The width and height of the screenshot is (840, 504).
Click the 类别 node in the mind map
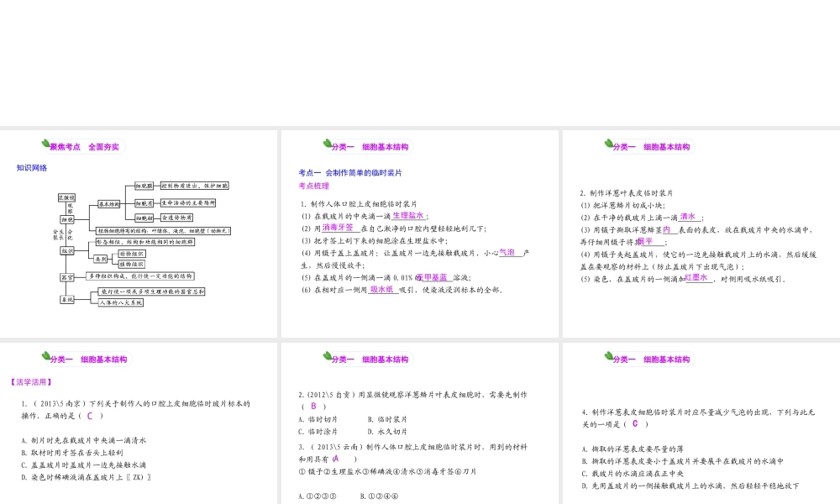click(x=101, y=260)
